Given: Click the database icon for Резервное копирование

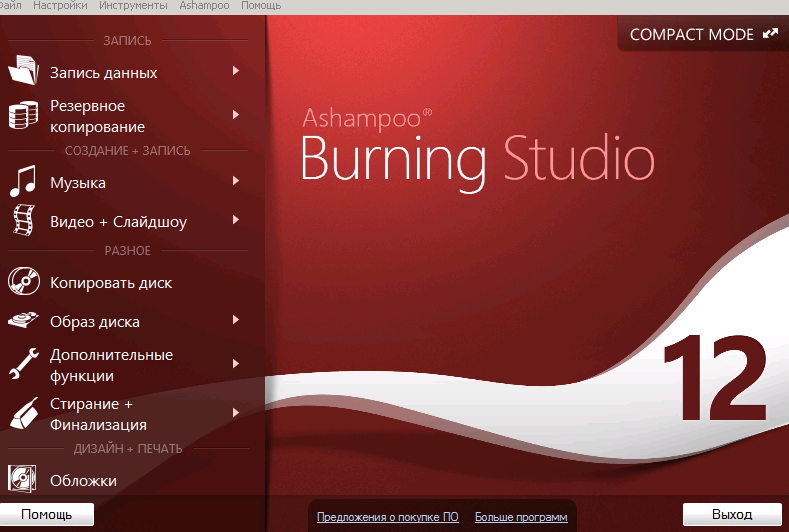Looking at the screenshot, I should coord(23,115).
